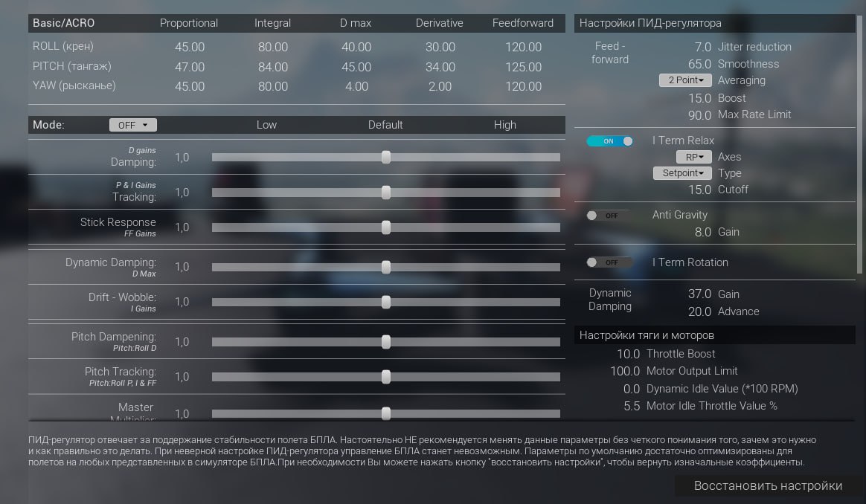Select PITCH Derivative value 34.00
Image resolution: width=866 pixels, height=504 pixels.
(x=440, y=67)
